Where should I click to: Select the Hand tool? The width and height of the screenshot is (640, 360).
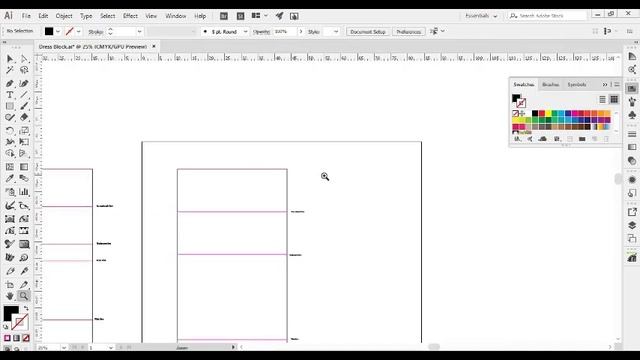click(10, 296)
